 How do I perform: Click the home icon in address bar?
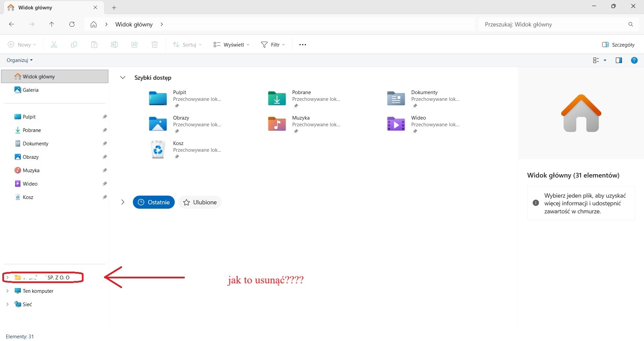click(x=94, y=24)
